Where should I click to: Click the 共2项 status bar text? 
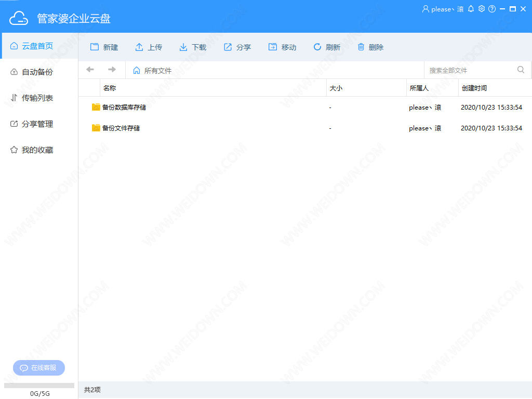click(92, 390)
